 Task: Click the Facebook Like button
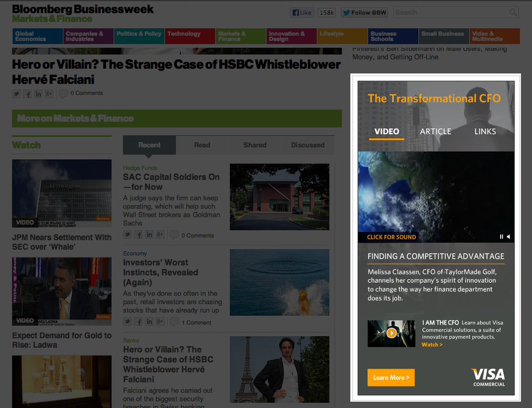pos(302,12)
